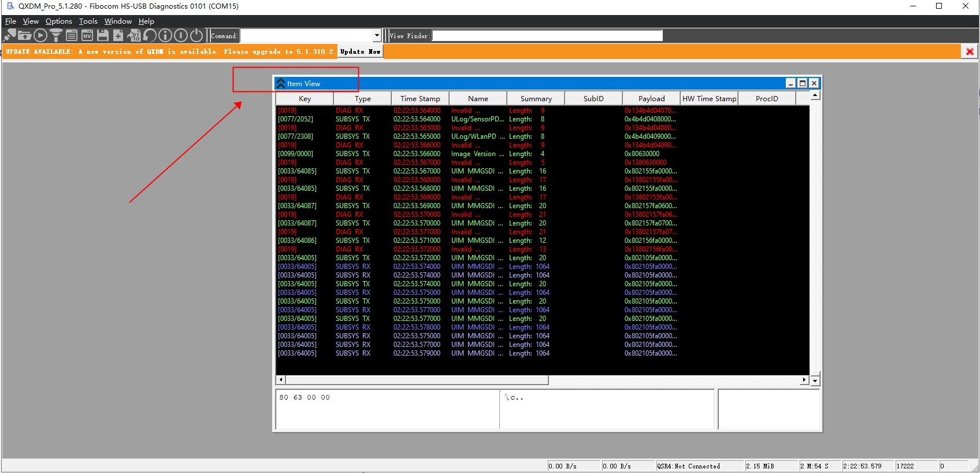Click the Item View vertical scroll up arrow
The width and height of the screenshot is (980, 473).
point(815,95)
